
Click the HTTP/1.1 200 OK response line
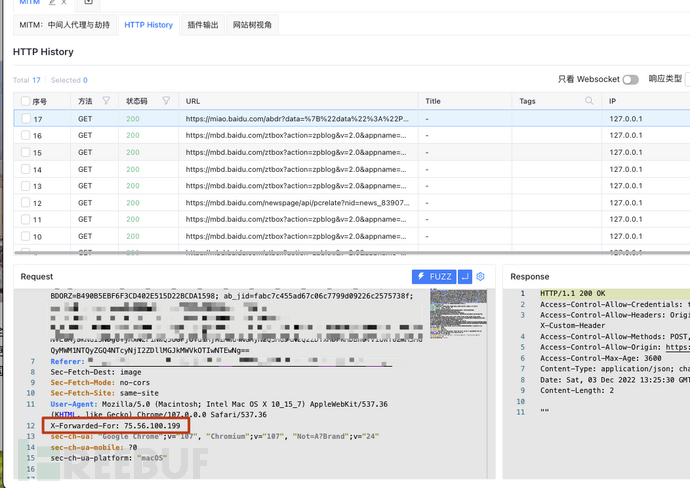[x=573, y=293]
